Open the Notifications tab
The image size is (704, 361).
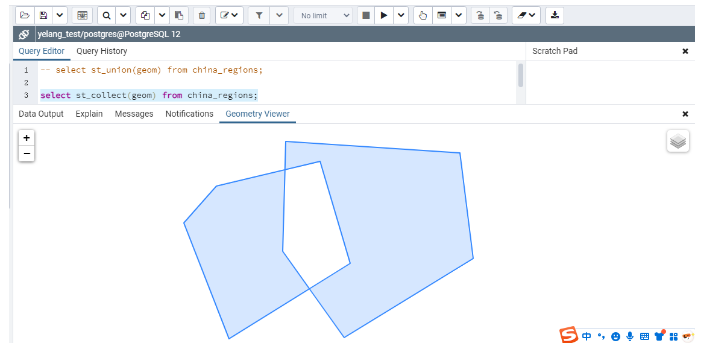[x=189, y=114]
